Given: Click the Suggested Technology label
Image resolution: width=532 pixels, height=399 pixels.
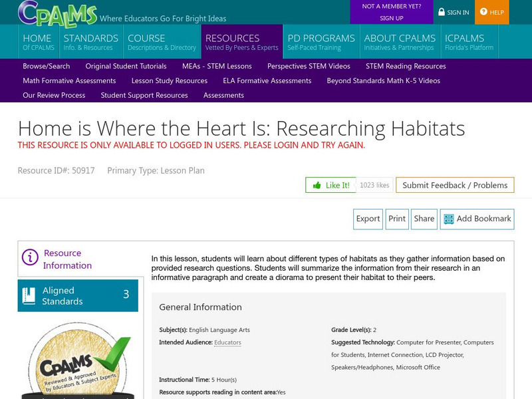Looking at the screenshot, I should click(363, 342).
